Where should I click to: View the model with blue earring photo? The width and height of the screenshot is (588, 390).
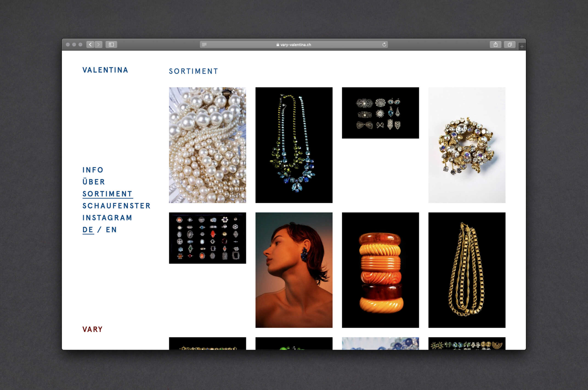[x=294, y=270]
